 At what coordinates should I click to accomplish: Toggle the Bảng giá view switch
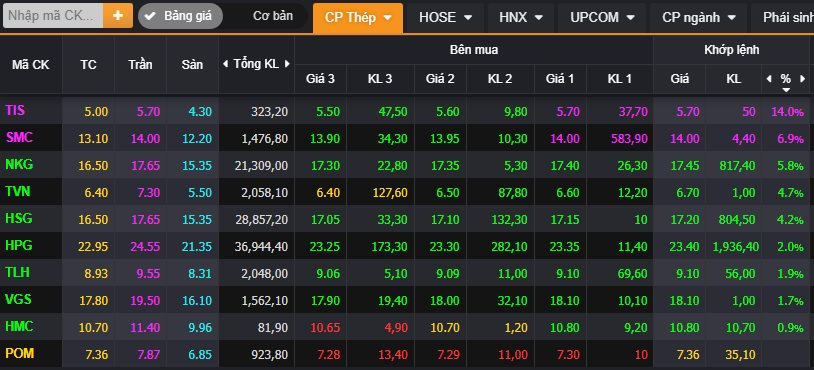coord(180,16)
